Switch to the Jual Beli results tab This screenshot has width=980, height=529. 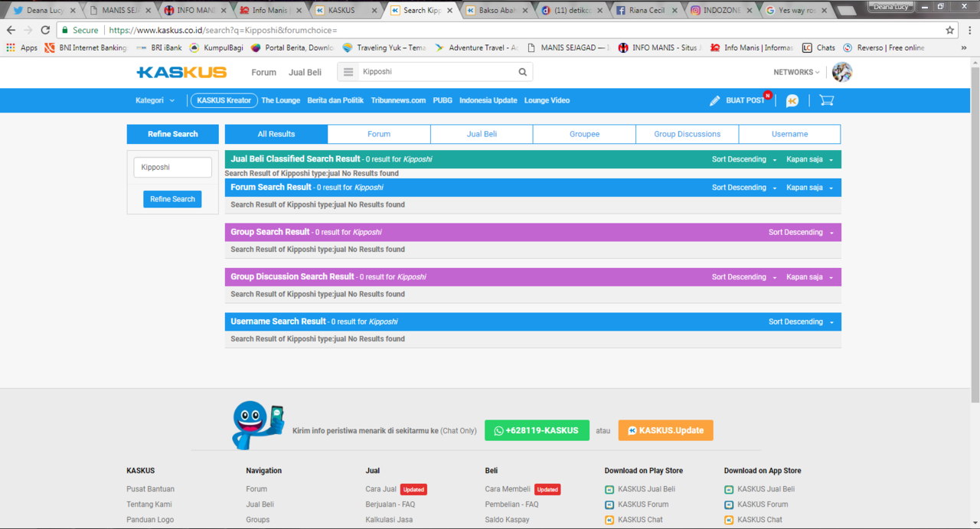(482, 134)
